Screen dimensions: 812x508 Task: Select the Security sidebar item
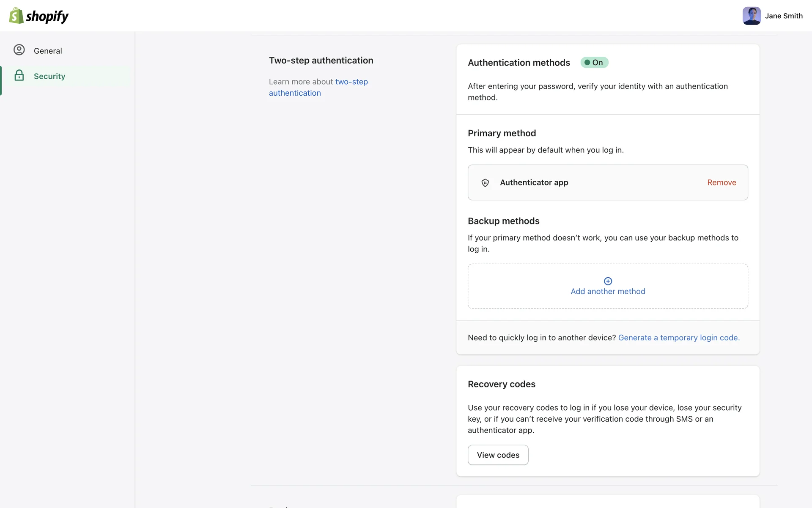49,76
